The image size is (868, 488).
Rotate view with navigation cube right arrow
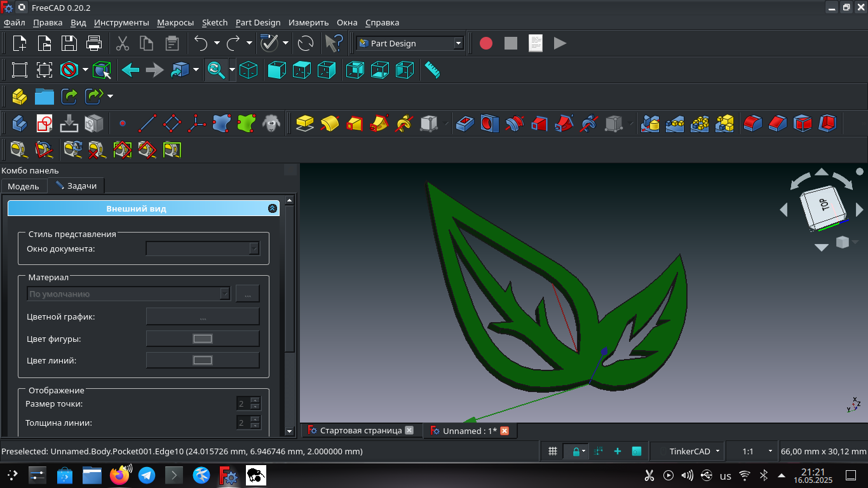[x=860, y=209]
